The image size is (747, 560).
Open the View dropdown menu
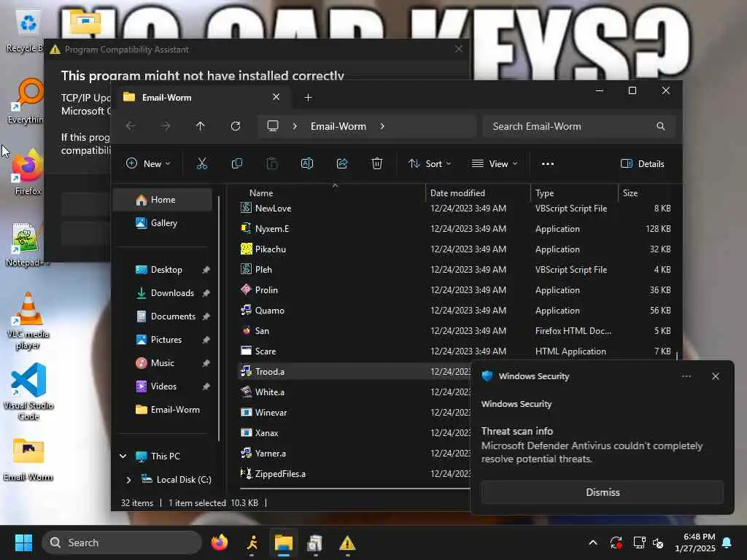tap(495, 164)
